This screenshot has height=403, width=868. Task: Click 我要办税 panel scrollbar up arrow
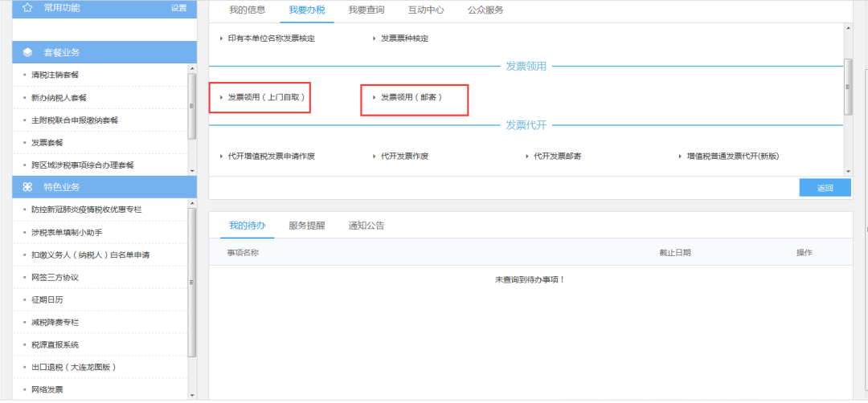(848, 27)
